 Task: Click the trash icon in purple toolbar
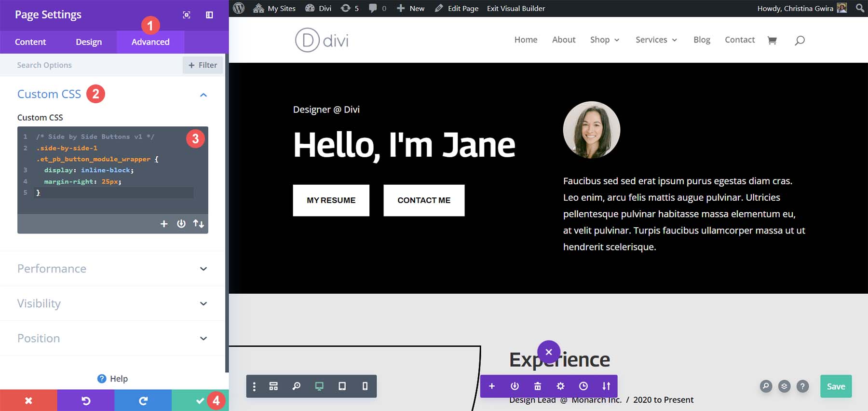pos(538,386)
